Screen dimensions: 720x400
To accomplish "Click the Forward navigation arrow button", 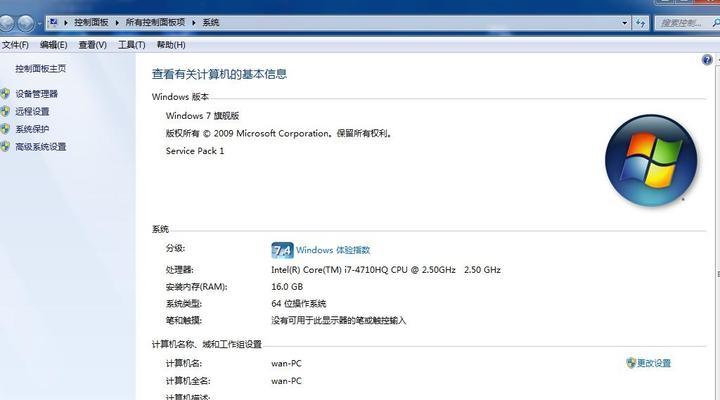I will coord(26,23).
